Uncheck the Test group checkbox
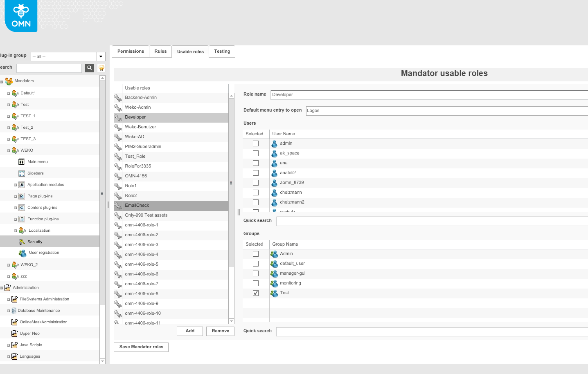 [256, 293]
